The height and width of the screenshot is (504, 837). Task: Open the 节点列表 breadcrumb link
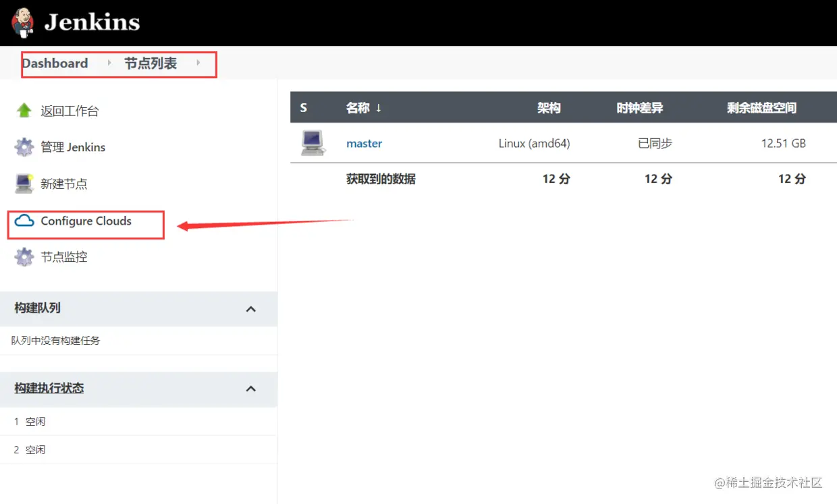click(x=151, y=63)
